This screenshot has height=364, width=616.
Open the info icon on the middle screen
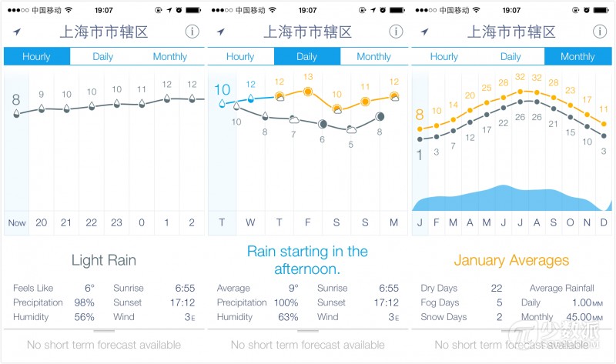pos(396,32)
